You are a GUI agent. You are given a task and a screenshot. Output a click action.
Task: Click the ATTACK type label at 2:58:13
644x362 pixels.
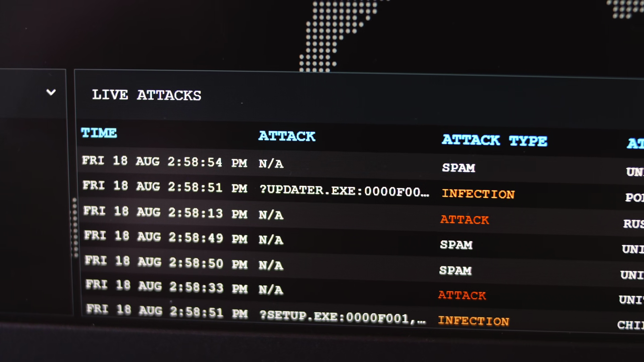pos(465,220)
